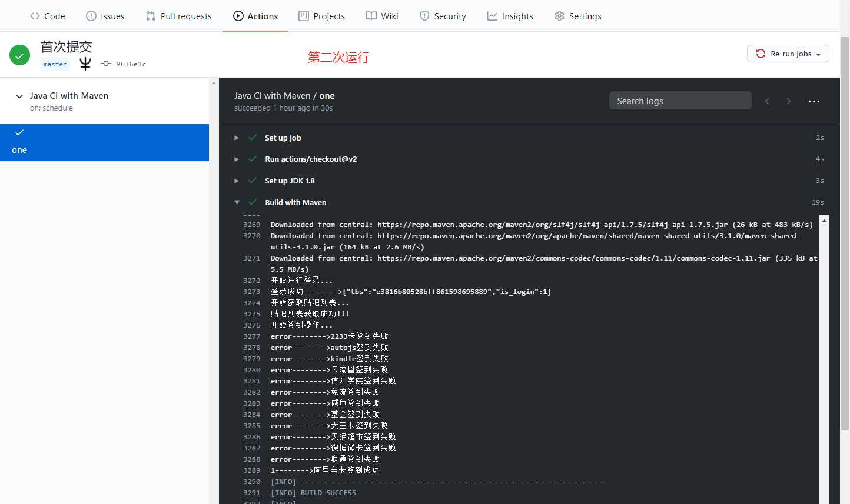Click the 'error-------->kindle签到失败' log line
The height and width of the screenshot is (504, 850).
point(329,359)
